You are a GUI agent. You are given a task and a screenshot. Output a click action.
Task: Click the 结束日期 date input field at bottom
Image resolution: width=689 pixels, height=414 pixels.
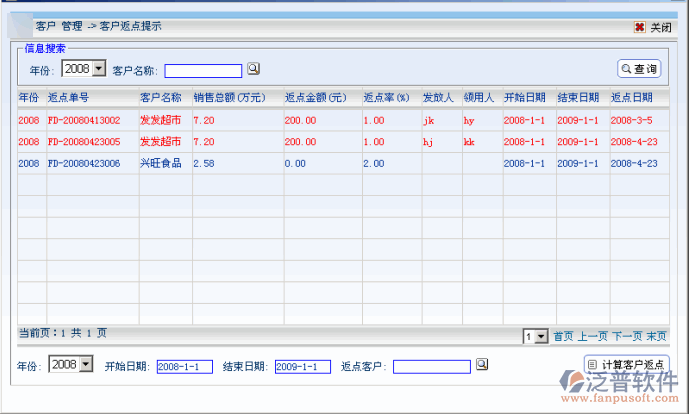(x=302, y=366)
